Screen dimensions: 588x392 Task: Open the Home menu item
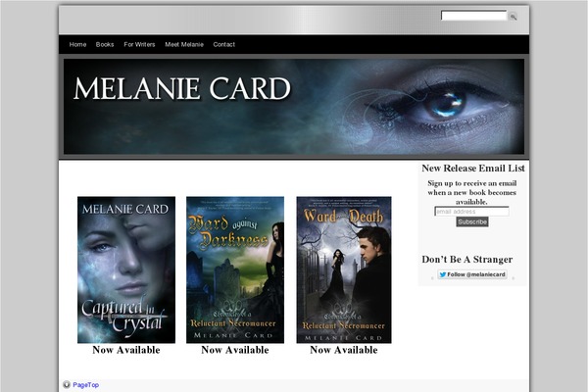coord(77,44)
